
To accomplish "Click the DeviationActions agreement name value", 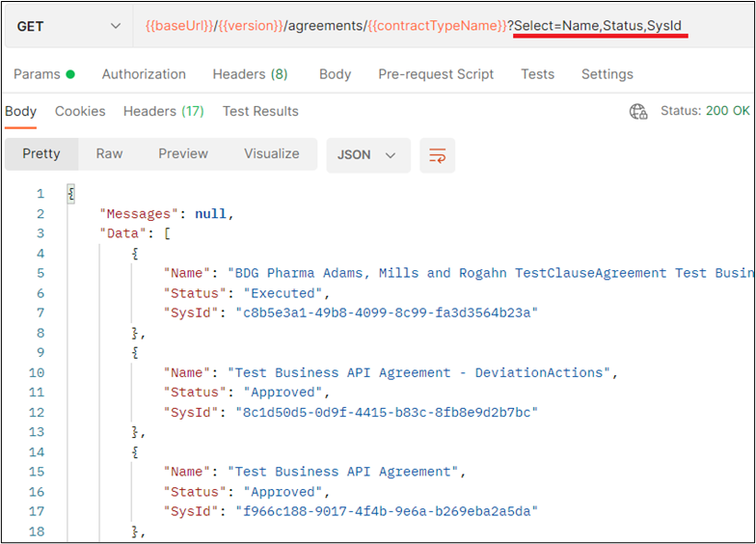I will tap(418, 372).
